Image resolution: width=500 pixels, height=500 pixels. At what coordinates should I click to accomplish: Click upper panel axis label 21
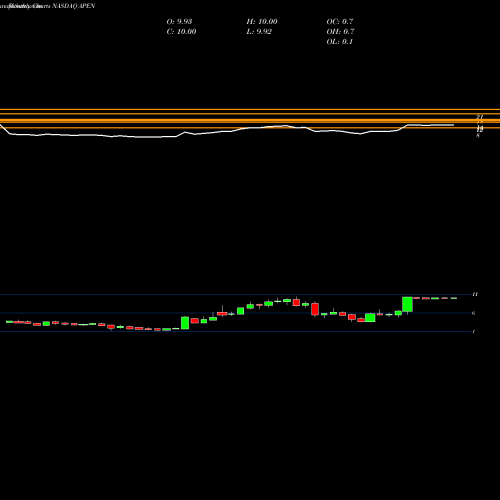tap(480, 117)
